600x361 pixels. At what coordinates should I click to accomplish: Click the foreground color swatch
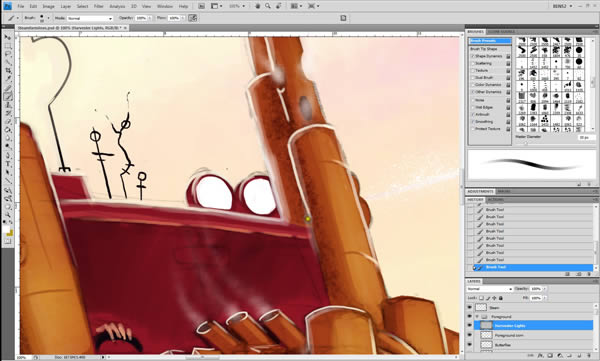7,229
